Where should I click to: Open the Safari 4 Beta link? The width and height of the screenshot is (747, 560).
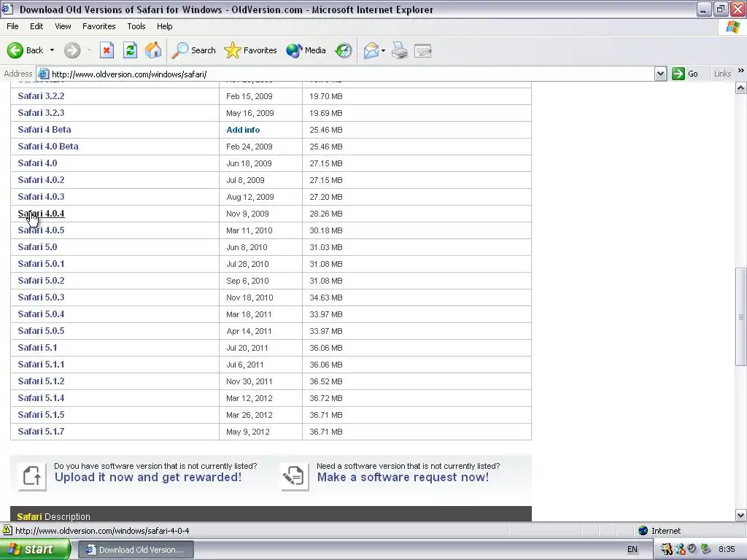(44, 130)
